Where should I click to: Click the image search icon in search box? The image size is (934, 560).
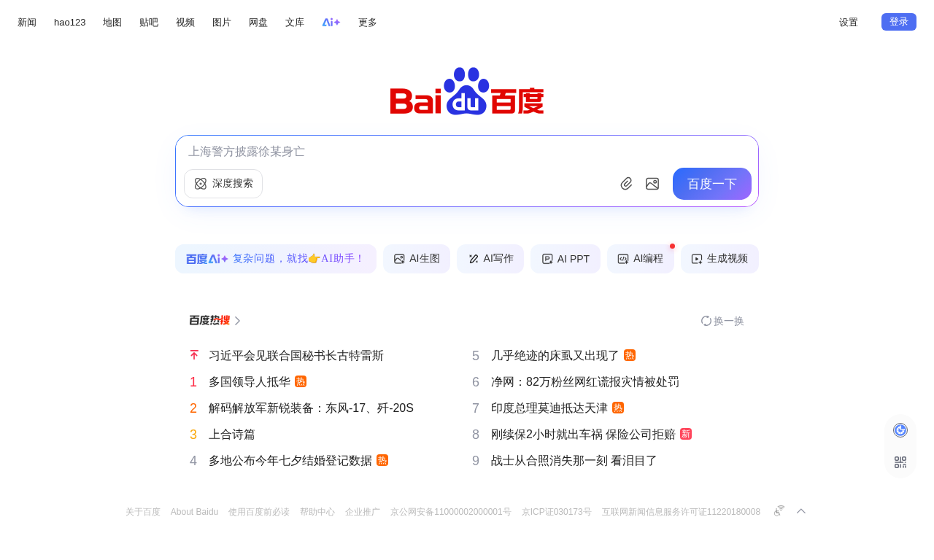tap(652, 184)
